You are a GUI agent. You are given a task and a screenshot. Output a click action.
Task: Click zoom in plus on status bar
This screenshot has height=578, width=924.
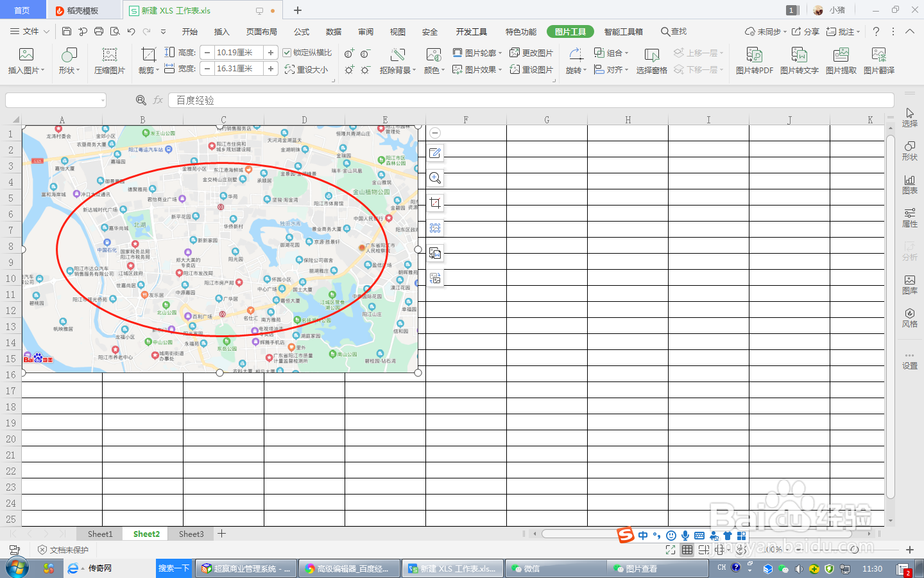pyautogui.click(x=910, y=550)
